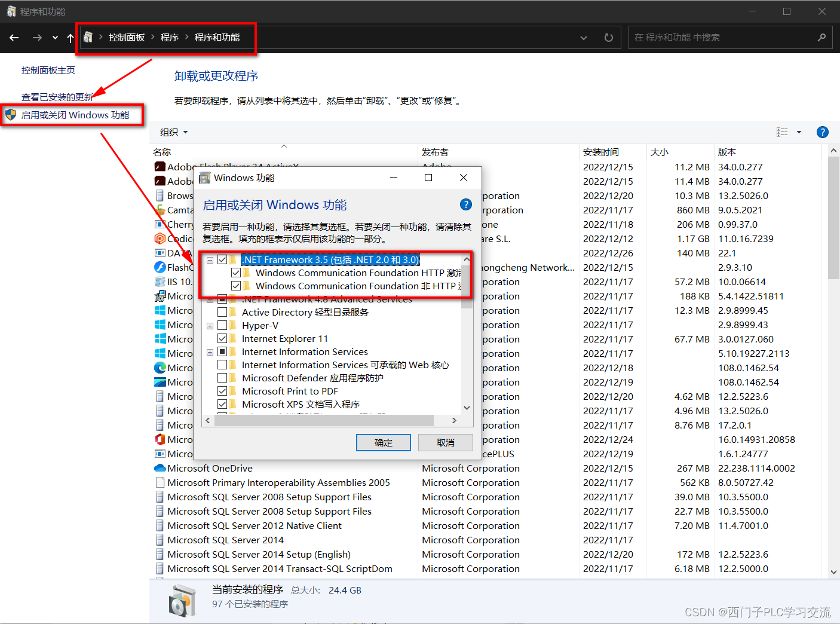Select Microsoft SQL Server 2012 Native Client row

click(x=486, y=525)
